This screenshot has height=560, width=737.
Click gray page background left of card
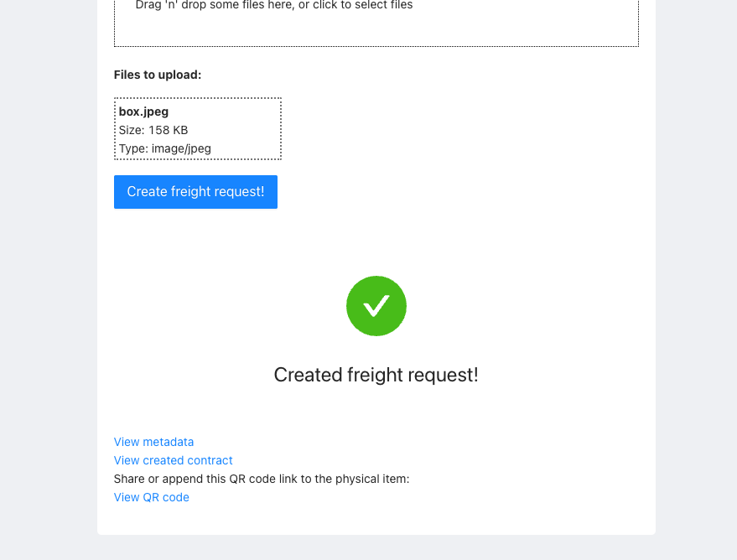pos(48,280)
